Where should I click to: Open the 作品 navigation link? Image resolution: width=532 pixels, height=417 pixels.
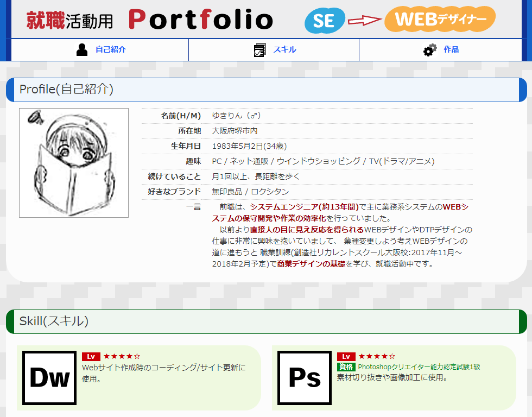451,50
